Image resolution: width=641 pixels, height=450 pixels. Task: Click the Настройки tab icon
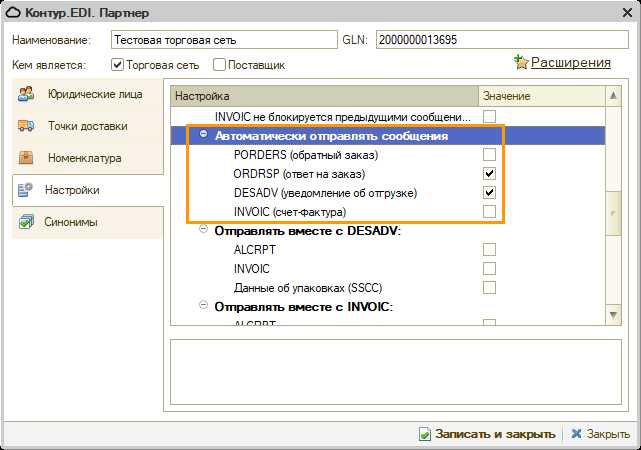(x=25, y=190)
